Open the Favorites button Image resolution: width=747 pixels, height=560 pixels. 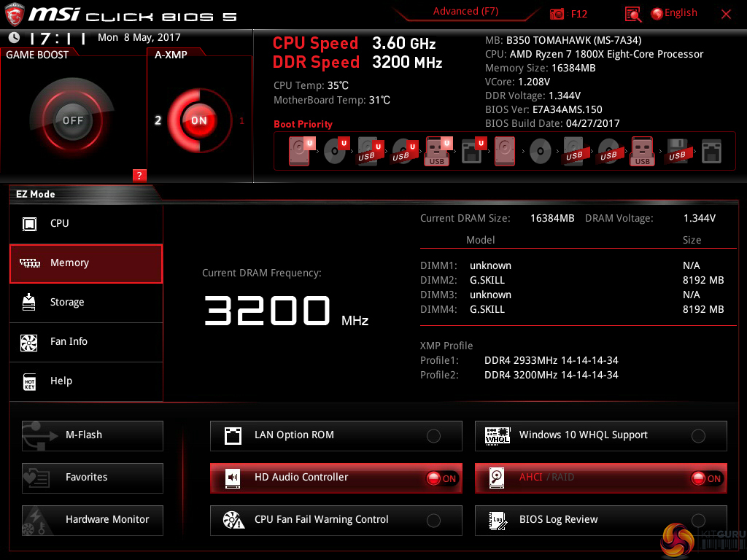pyautogui.click(x=93, y=478)
